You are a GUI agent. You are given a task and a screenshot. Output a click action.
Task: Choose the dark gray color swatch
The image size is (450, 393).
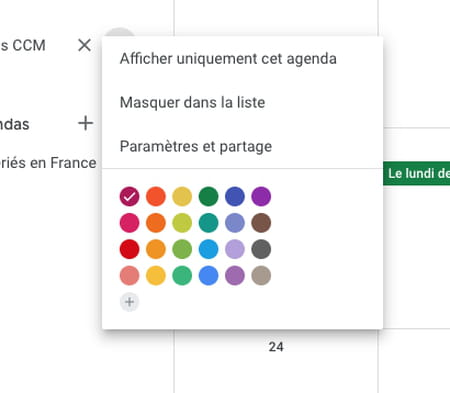(261, 249)
